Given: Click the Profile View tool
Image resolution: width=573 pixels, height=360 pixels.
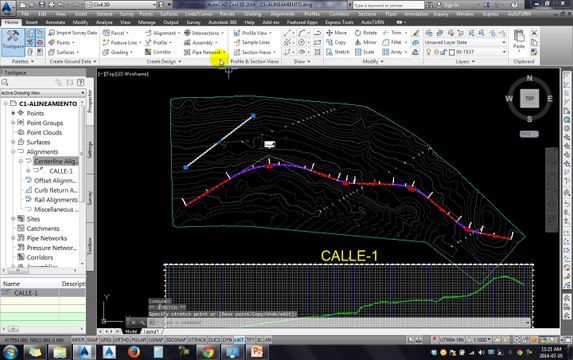Looking at the screenshot, I should tap(251, 33).
